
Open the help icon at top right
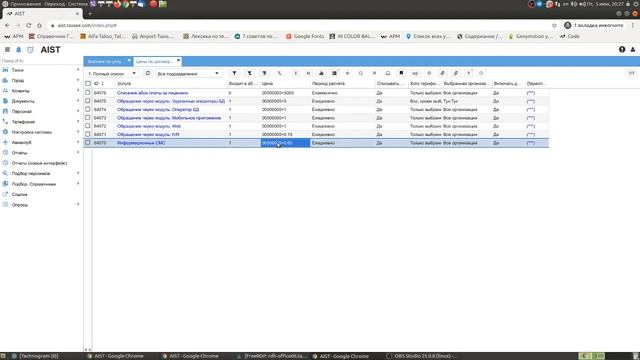coord(622,49)
